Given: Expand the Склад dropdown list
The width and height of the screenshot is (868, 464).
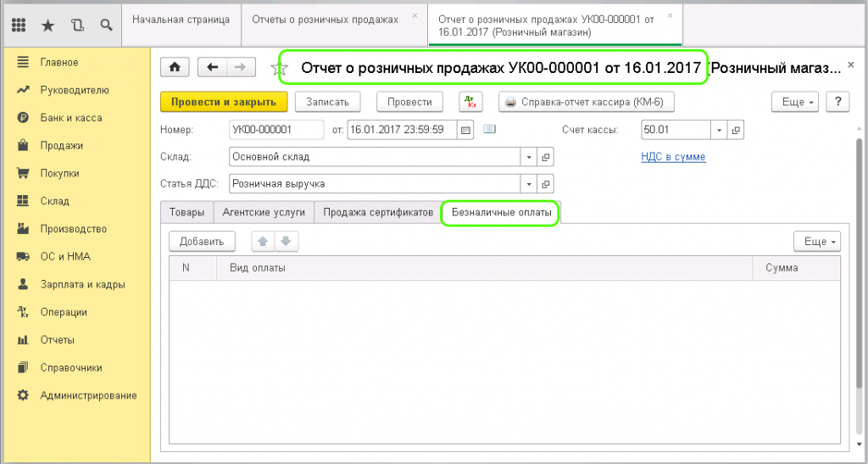Looking at the screenshot, I should pos(530,157).
